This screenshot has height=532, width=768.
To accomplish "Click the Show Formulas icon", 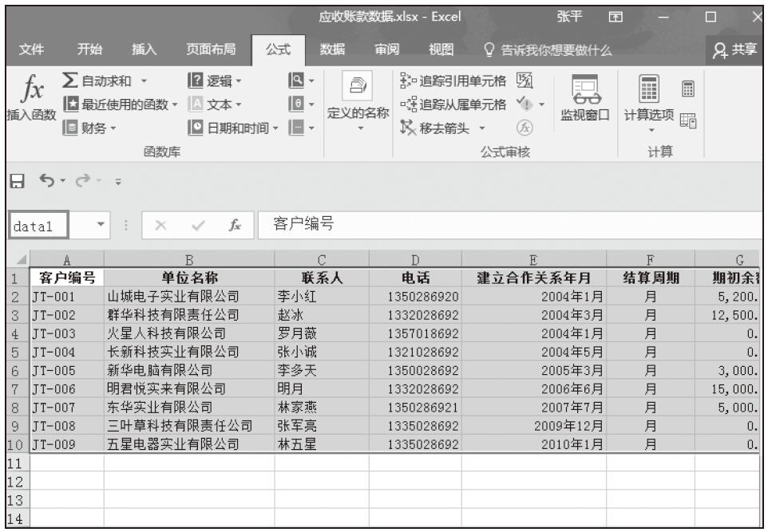I will click(x=525, y=81).
